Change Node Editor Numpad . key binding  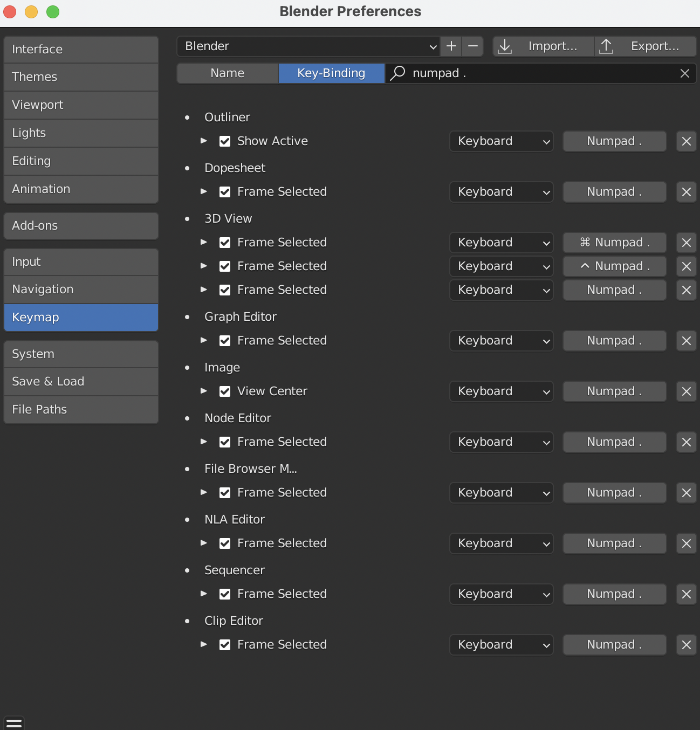(615, 442)
